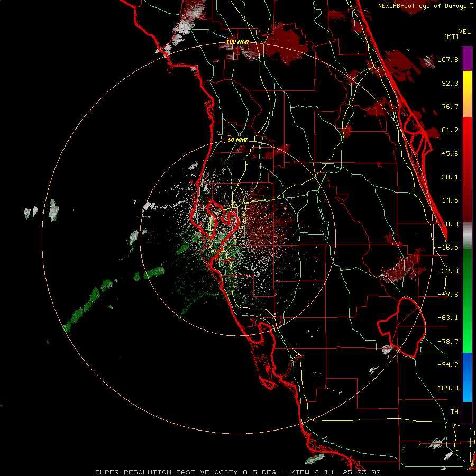476x476 pixels.
Task: Select the 14.5 velocity scale value
Action: click(x=450, y=200)
